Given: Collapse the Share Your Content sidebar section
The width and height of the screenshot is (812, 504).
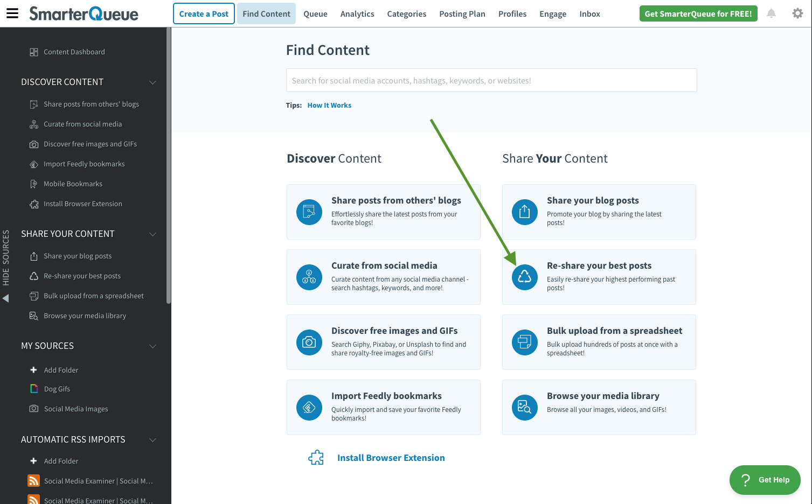Looking at the screenshot, I should coord(152,234).
